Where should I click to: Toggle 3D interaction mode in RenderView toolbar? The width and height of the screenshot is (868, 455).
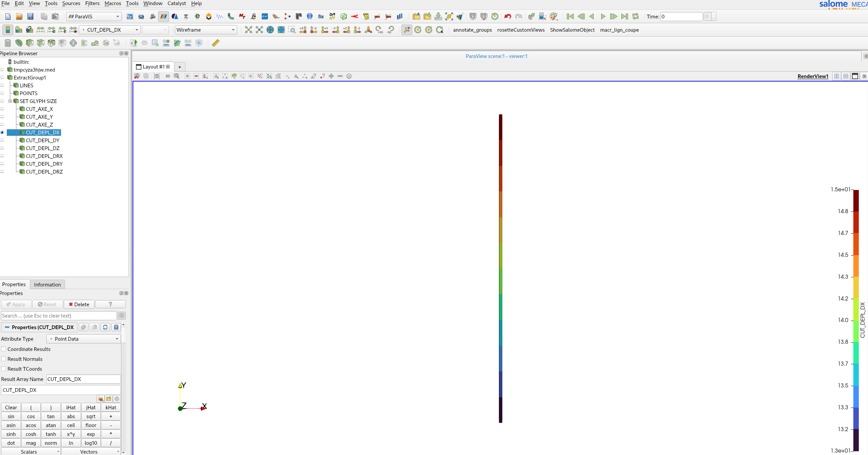tap(168, 76)
